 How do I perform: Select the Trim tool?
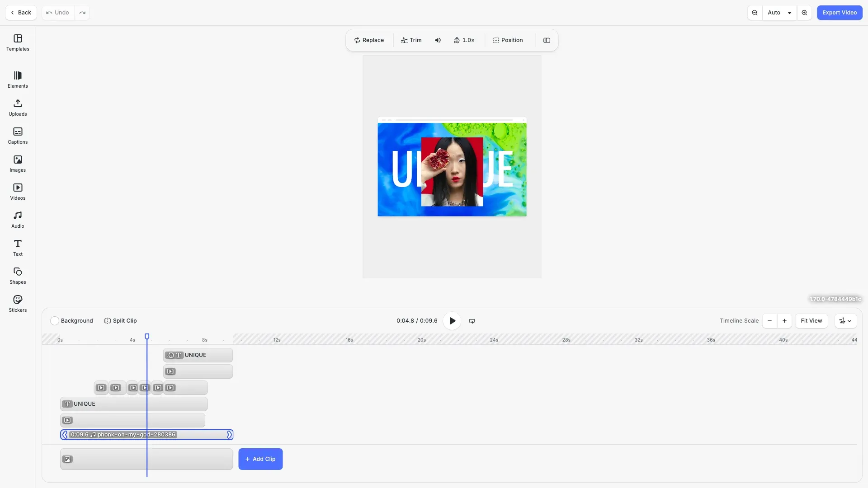(x=410, y=40)
